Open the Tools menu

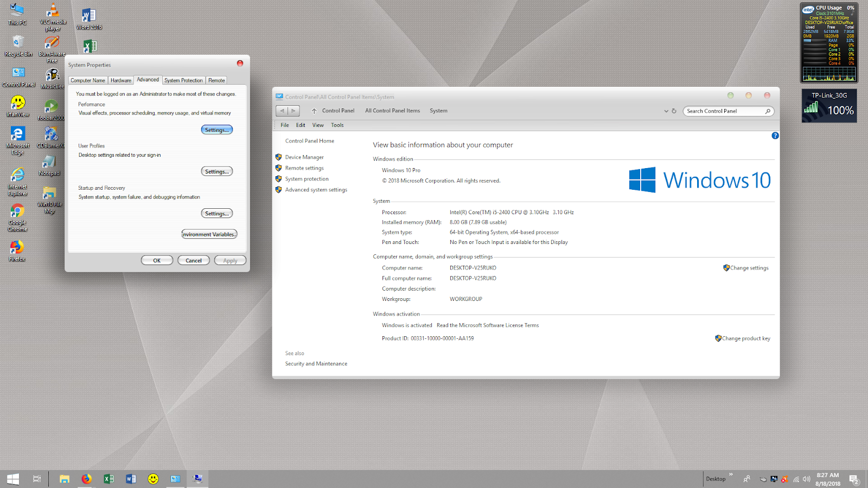click(337, 125)
